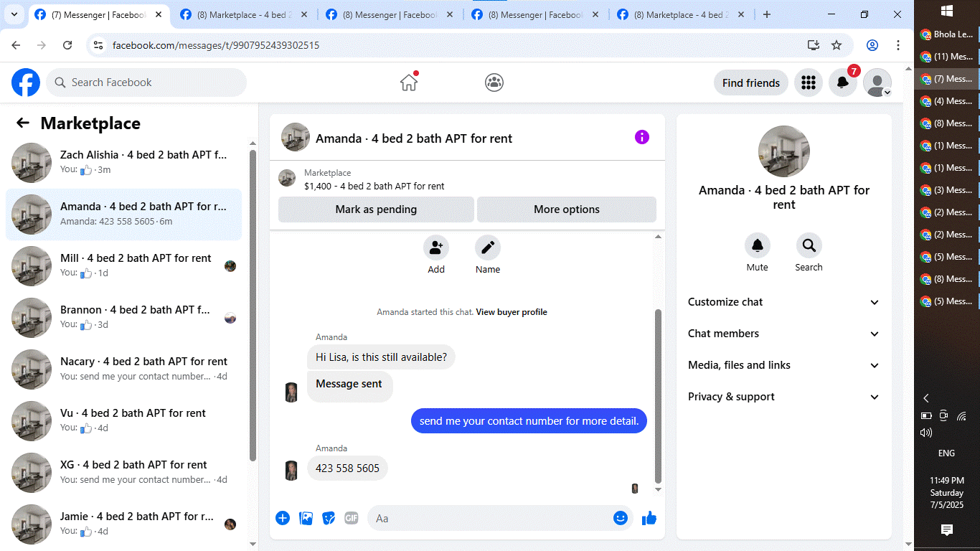Open Windows Start button
The height and width of the screenshot is (551, 980).
pos(947,10)
